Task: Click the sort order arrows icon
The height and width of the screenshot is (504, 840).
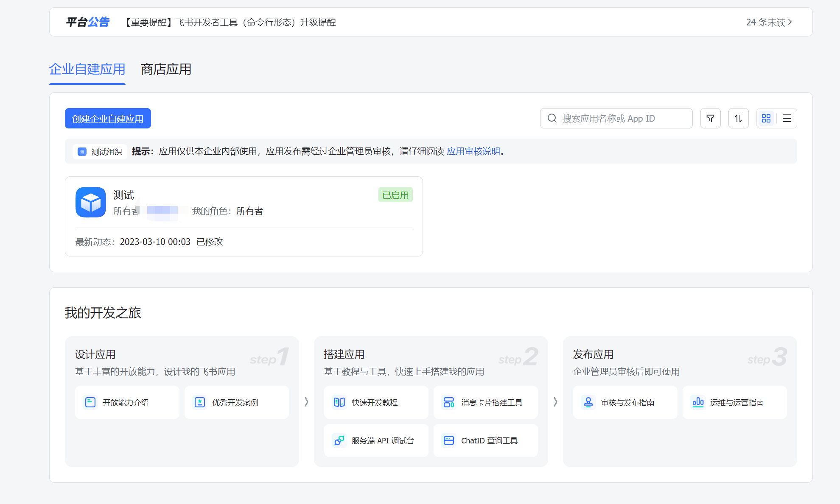Action: pos(738,118)
